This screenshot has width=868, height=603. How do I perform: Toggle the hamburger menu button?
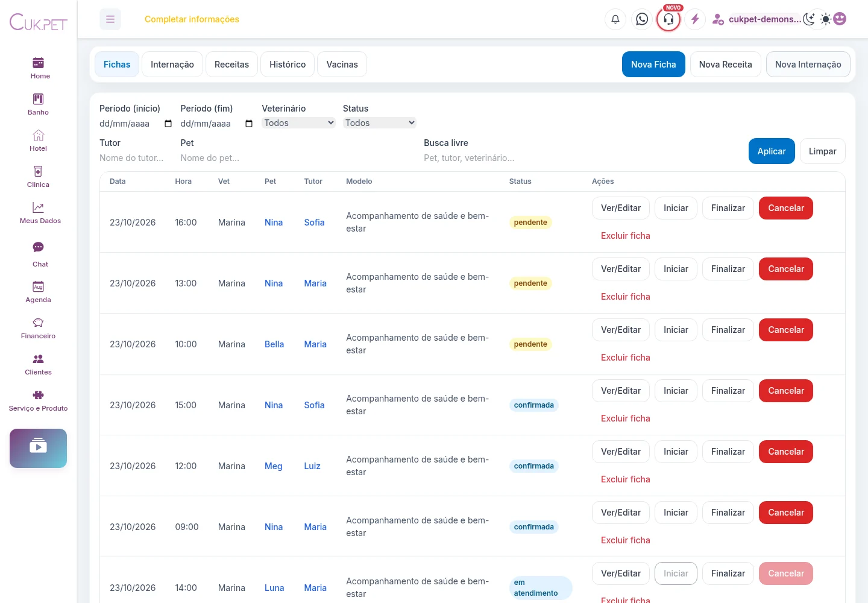coord(110,19)
